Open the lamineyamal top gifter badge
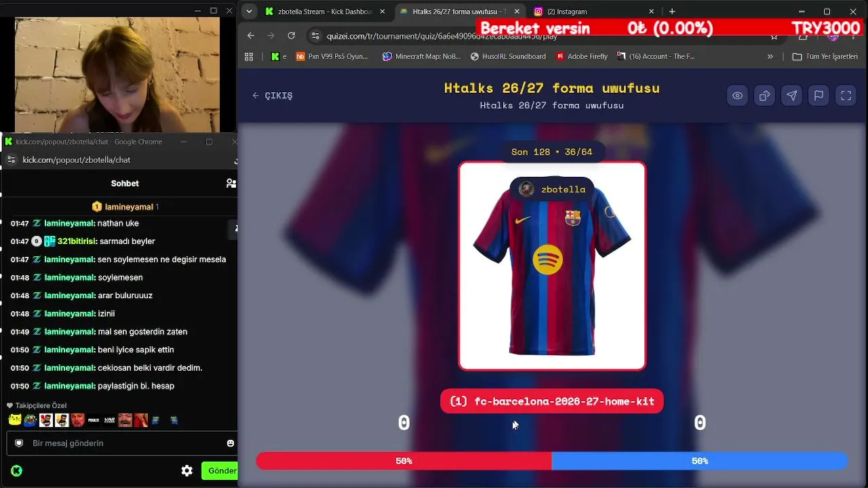This screenshot has height=488, width=868. [125, 207]
